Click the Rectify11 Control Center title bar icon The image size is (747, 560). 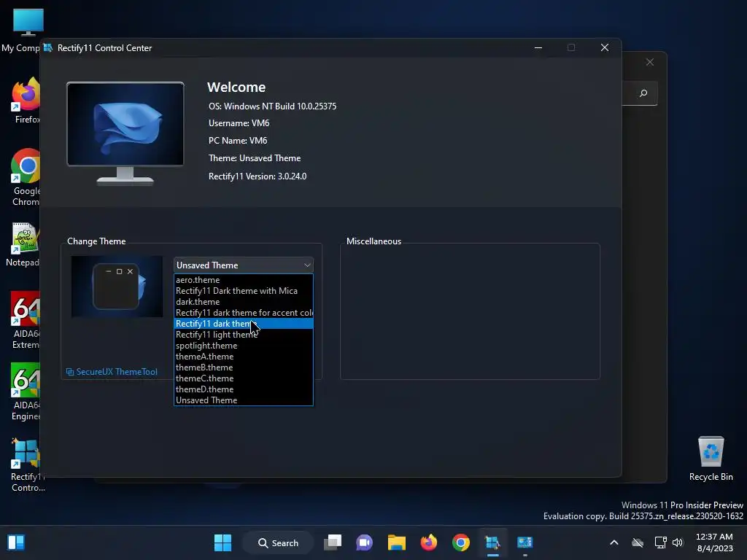click(48, 47)
